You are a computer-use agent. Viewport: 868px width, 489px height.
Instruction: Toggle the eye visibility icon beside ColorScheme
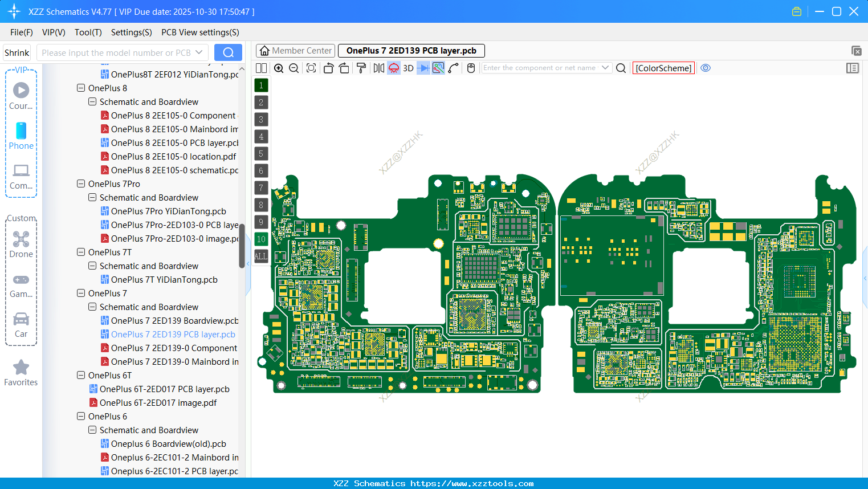[706, 68]
